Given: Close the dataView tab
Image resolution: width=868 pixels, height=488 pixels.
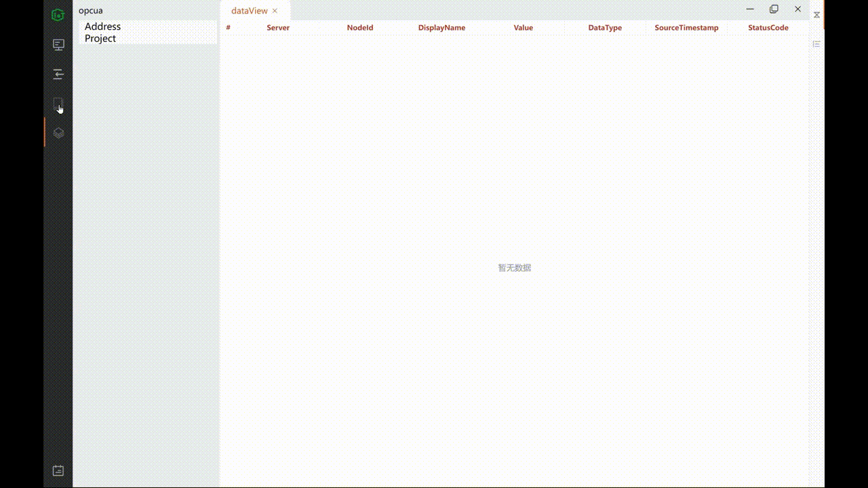Looking at the screenshot, I should click(275, 11).
